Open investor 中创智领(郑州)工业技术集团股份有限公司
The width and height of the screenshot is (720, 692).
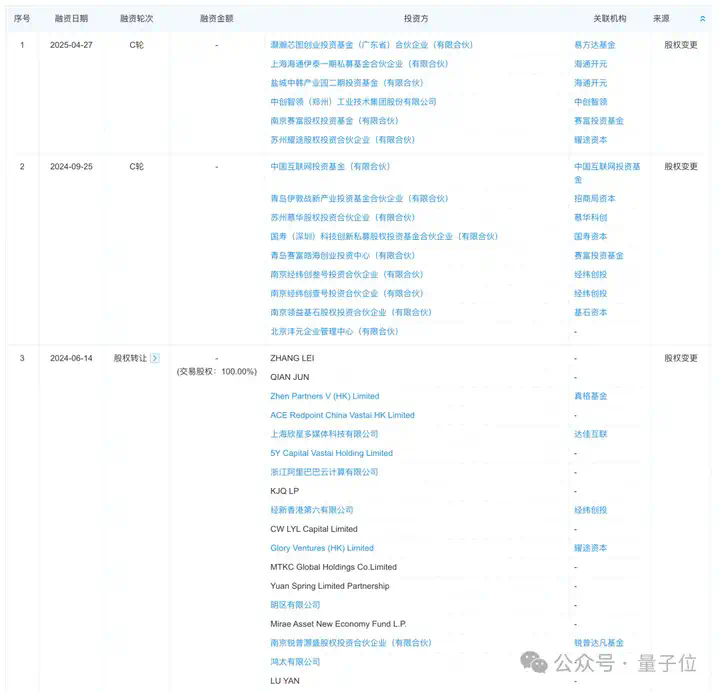point(353,101)
